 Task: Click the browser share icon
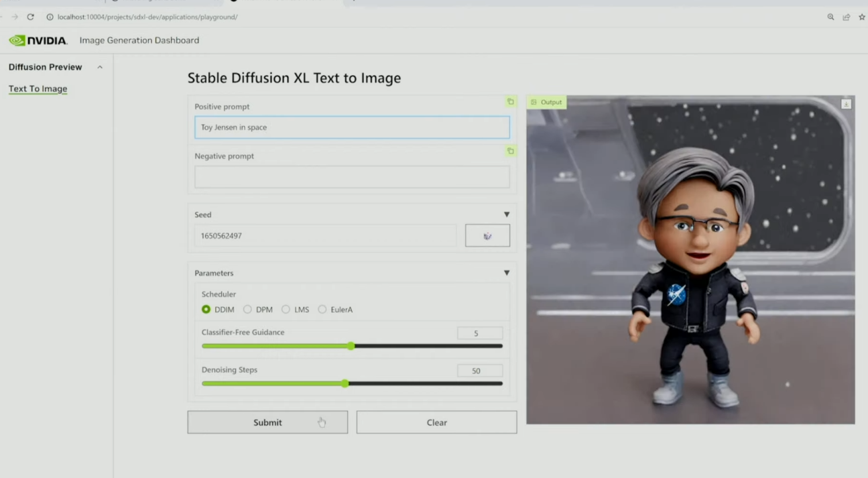[847, 17]
